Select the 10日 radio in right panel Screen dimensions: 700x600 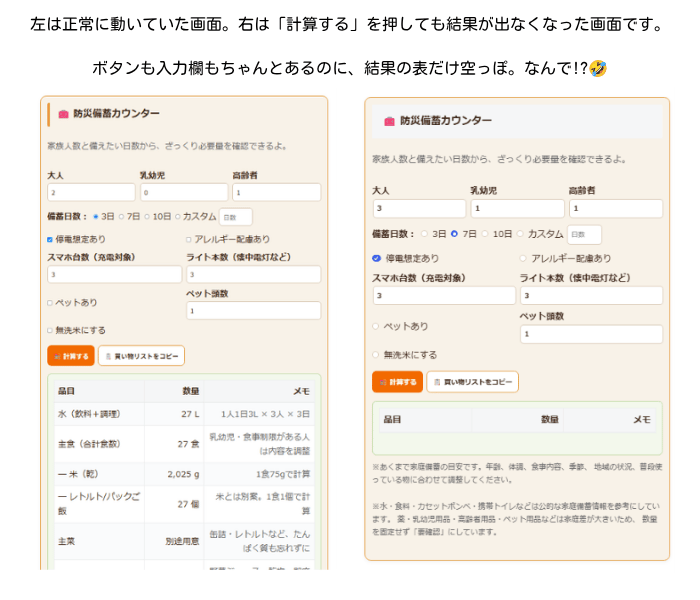485,233
